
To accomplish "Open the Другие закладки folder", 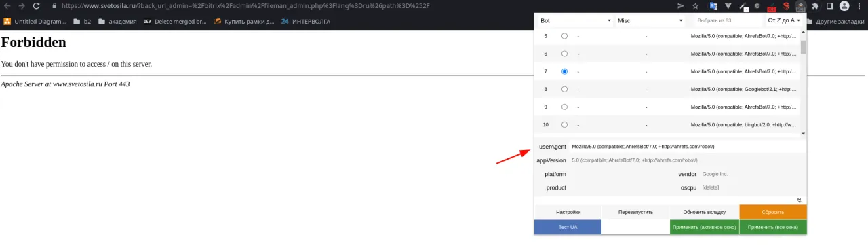I will (x=835, y=21).
